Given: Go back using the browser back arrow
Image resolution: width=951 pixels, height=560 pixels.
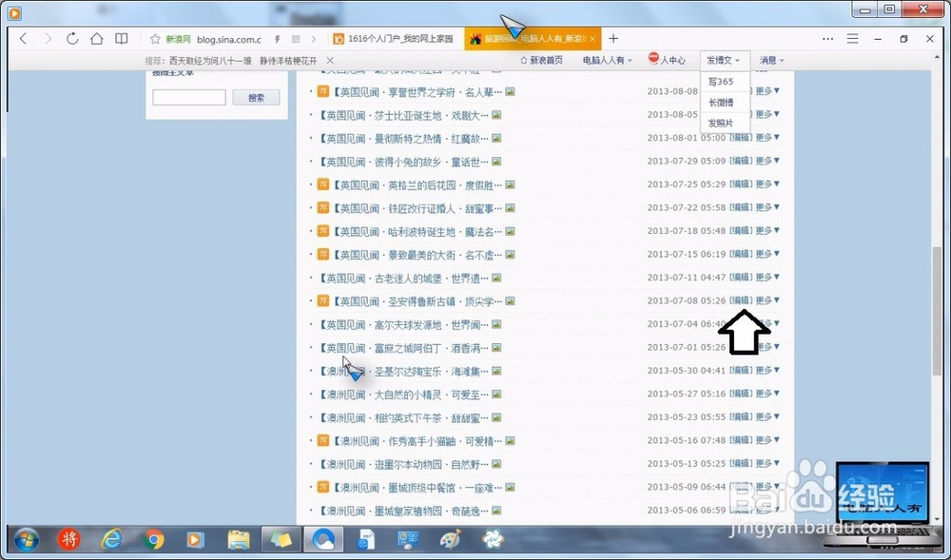Looking at the screenshot, I should (x=23, y=39).
